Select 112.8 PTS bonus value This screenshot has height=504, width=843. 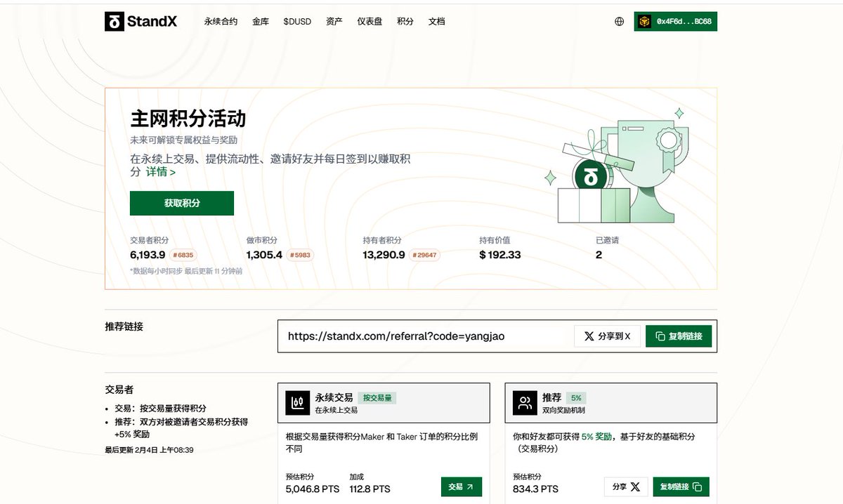(x=370, y=489)
